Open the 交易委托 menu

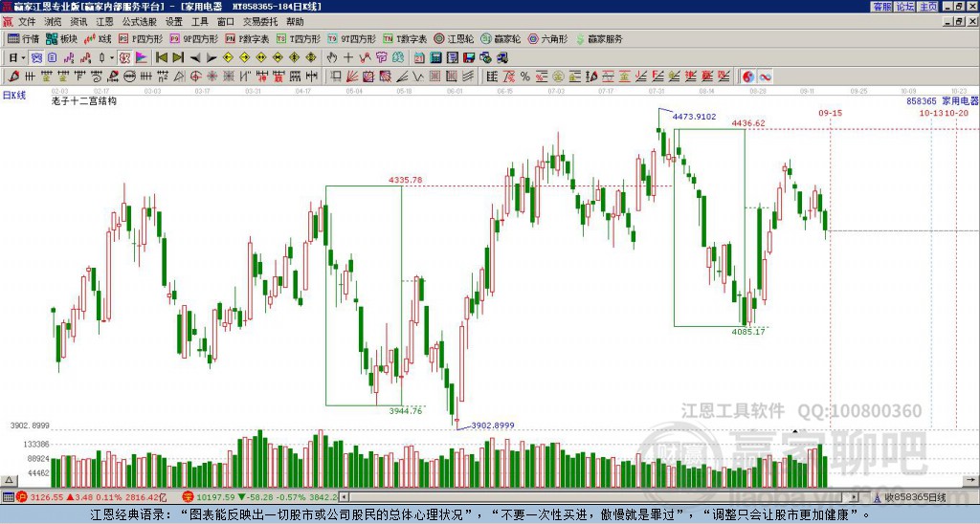[x=260, y=22]
